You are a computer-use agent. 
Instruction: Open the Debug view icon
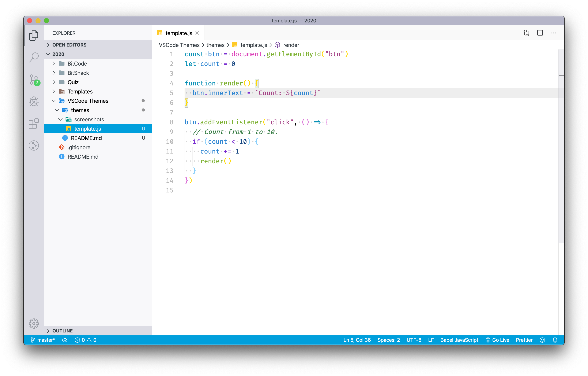pos(34,102)
